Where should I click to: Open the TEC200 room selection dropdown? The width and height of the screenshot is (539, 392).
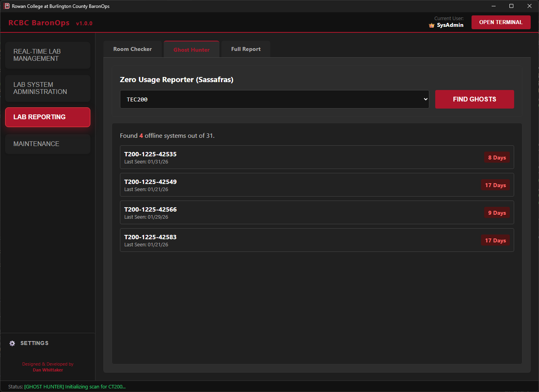tap(274, 99)
